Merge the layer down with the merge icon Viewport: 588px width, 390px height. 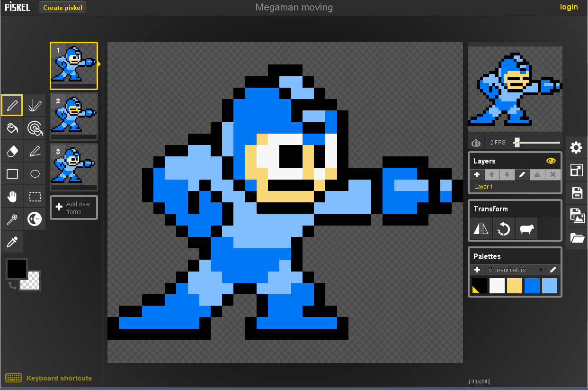tap(537, 175)
